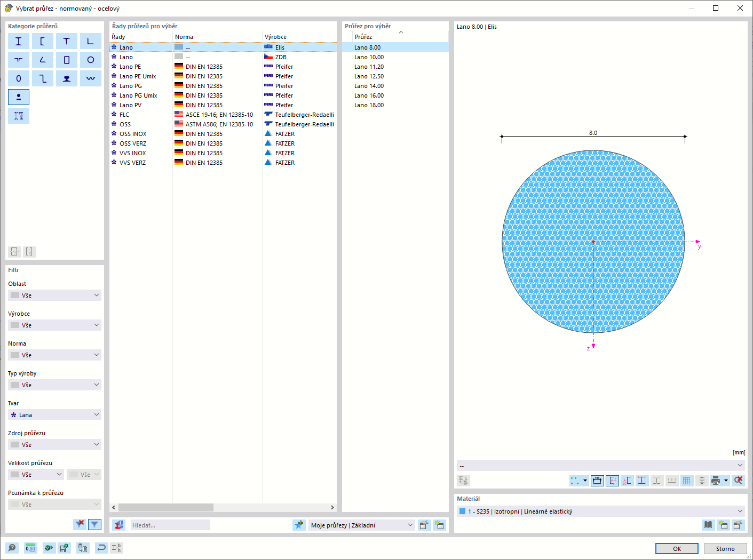Toggle the axes y-z display in preview
The width and height of the screenshot is (753, 560).
pyautogui.click(x=612, y=481)
